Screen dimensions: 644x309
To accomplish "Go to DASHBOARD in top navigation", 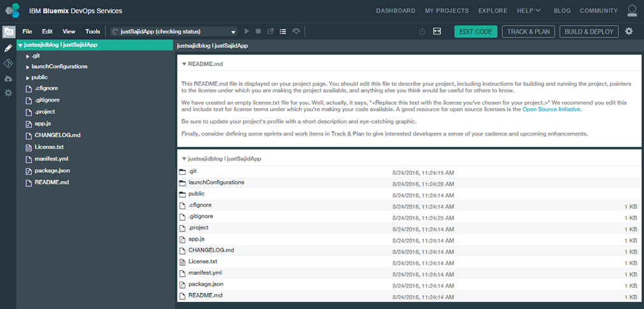I will click(x=395, y=11).
